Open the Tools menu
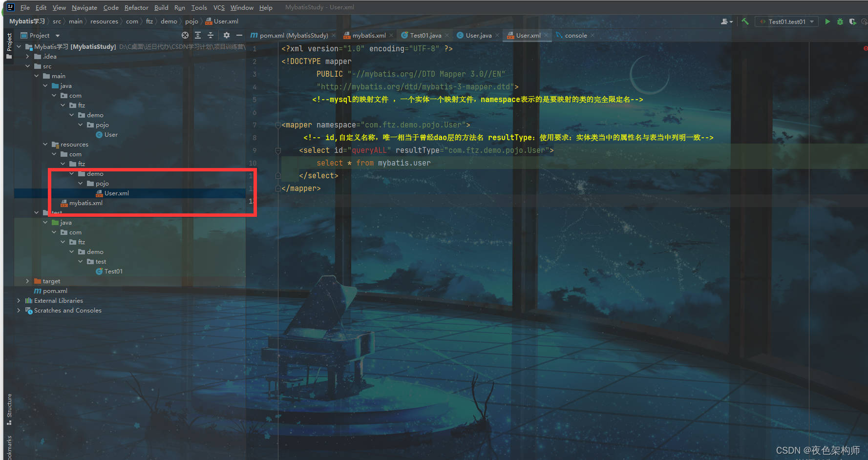868x460 pixels. (x=199, y=7)
